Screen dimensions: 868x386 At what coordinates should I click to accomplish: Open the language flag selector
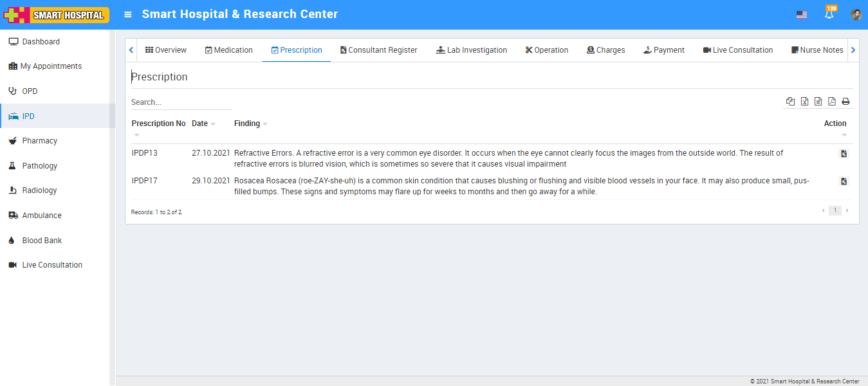coord(801,15)
